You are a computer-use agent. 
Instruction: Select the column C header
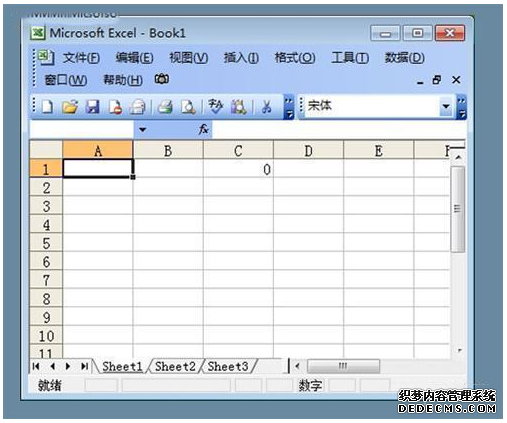[x=238, y=151]
